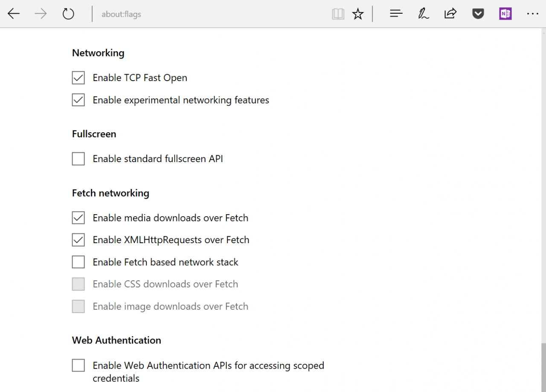The height and width of the screenshot is (392, 546).
Task: Uncheck Enable experimental networking features
Action: pos(78,100)
